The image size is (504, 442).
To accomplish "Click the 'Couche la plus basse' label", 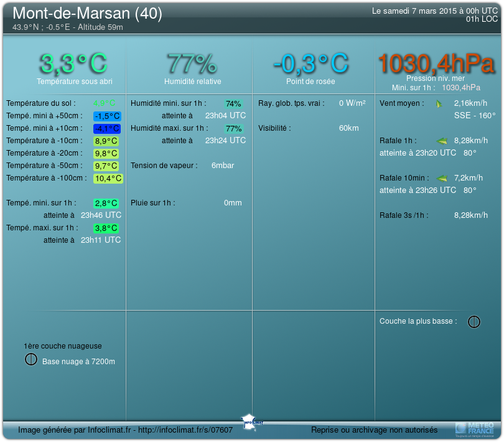I will tap(418, 321).
